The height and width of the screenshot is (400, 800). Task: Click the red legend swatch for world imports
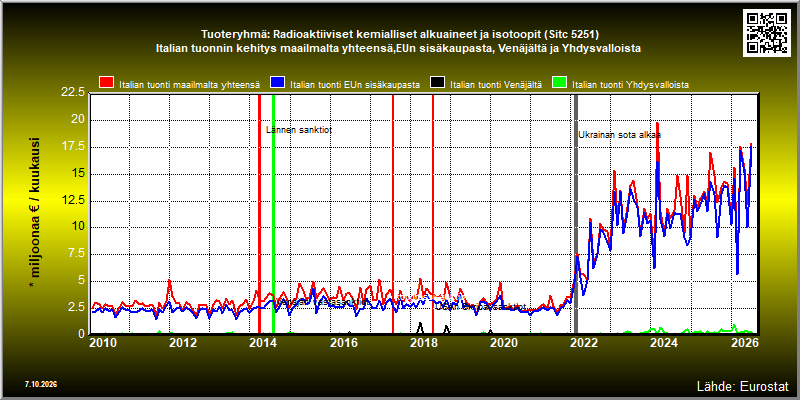(x=107, y=83)
